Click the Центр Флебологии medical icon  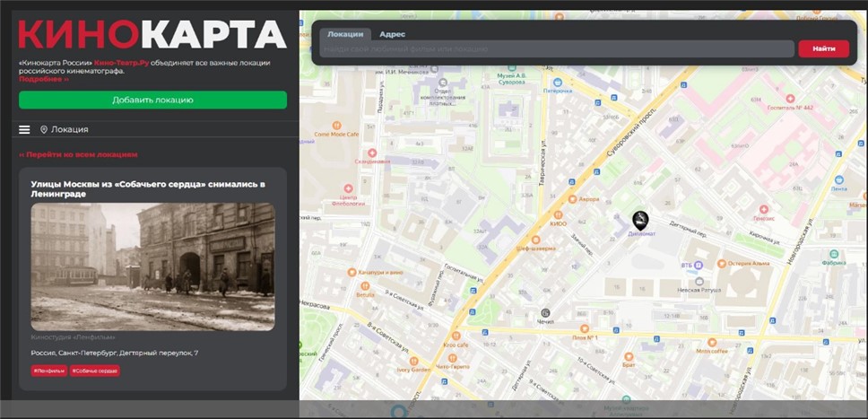(x=348, y=188)
